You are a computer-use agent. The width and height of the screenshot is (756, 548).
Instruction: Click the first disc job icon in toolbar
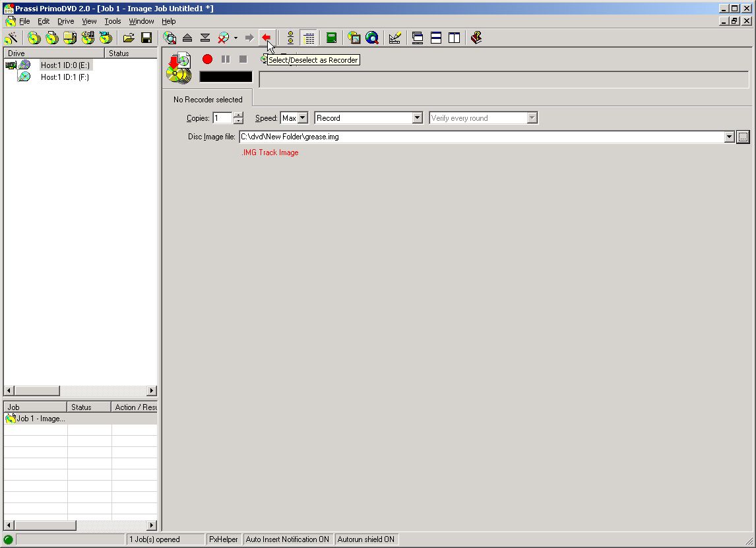click(34, 38)
